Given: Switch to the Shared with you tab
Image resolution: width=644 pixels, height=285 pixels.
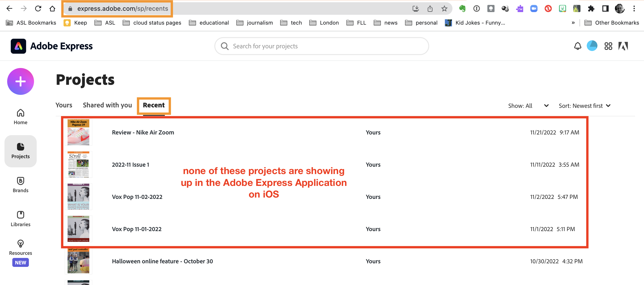Looking at the screenshot, I should [x=107, y=105].
